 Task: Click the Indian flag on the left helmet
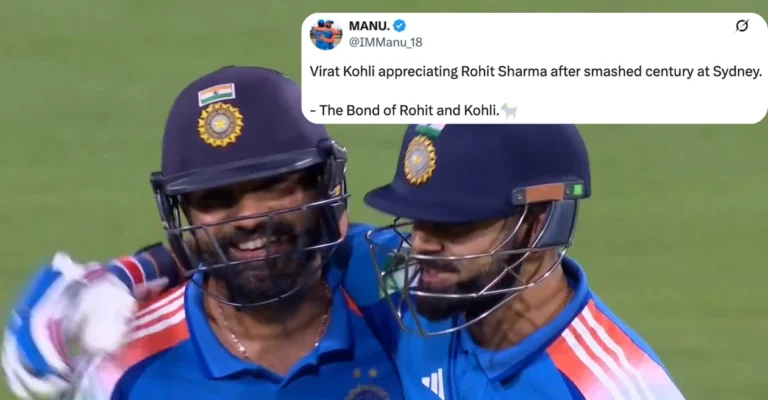(216, 94)
